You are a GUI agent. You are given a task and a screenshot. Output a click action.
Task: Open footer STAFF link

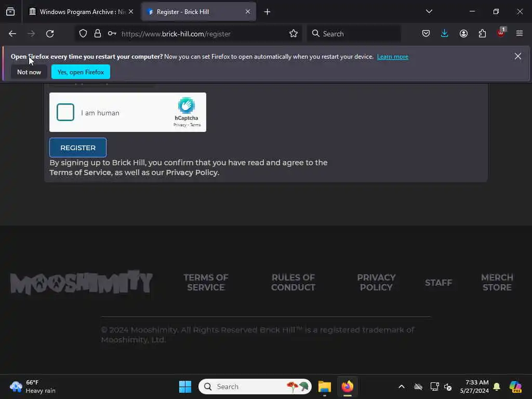[438, 283]
